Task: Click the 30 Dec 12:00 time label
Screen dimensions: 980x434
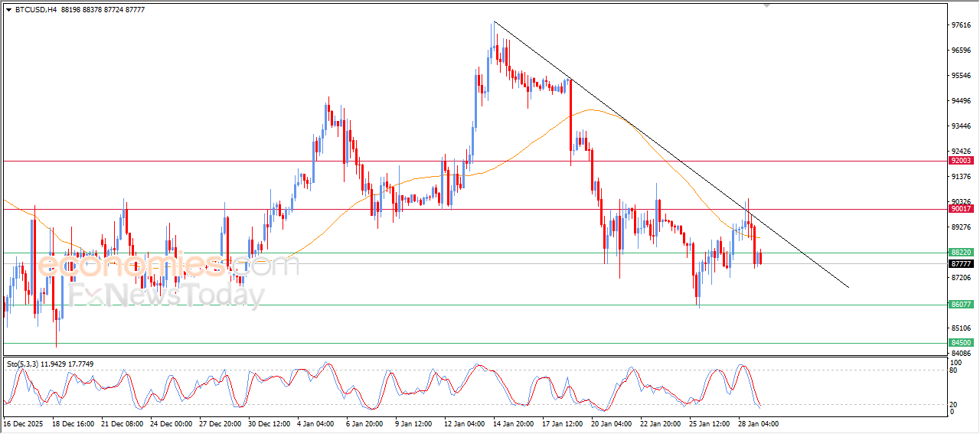Action: tap(269, 423)
